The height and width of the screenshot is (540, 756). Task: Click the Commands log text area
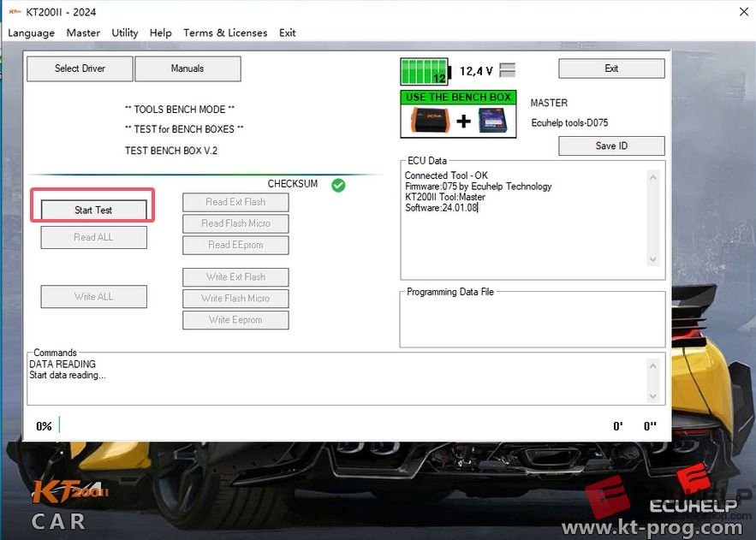tap(337, 381)
